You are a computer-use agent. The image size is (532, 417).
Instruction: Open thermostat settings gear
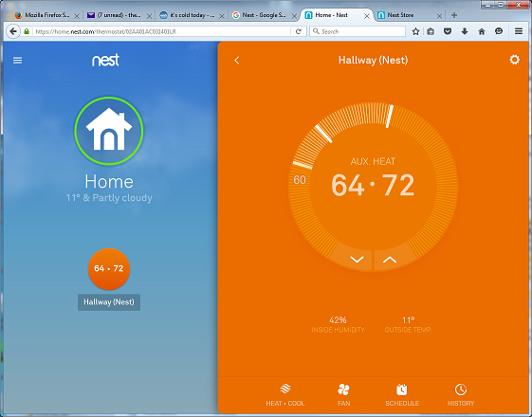(x=514, y=60)
